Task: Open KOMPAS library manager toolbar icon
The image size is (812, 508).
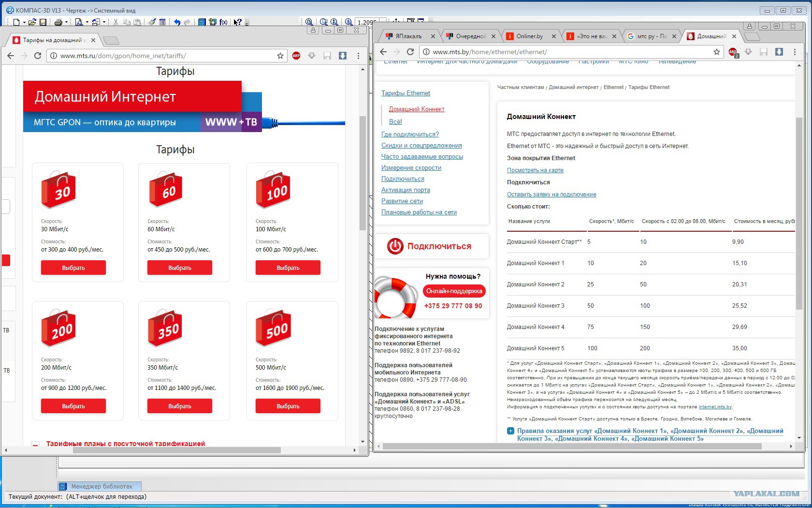Action: pos(202,22)
